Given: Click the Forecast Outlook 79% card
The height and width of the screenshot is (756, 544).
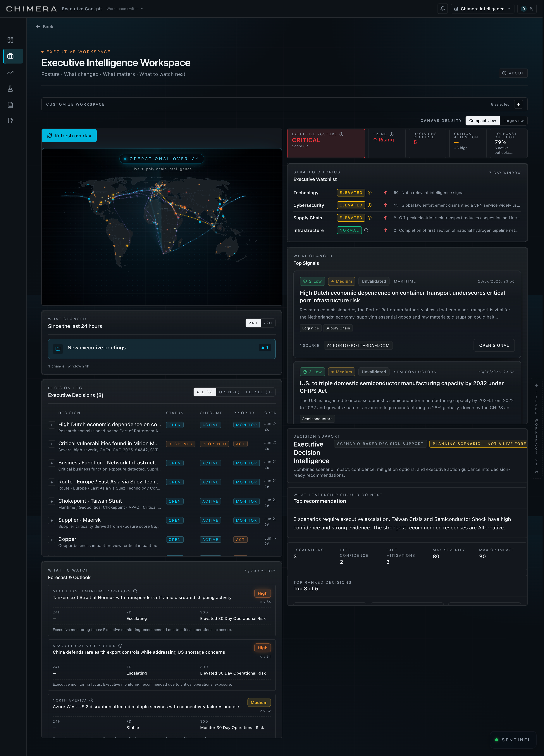Looking at the screenshot, I should [x=508, y=143].
